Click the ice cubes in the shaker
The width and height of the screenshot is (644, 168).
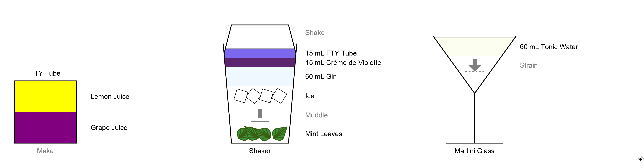click(260, 96)
